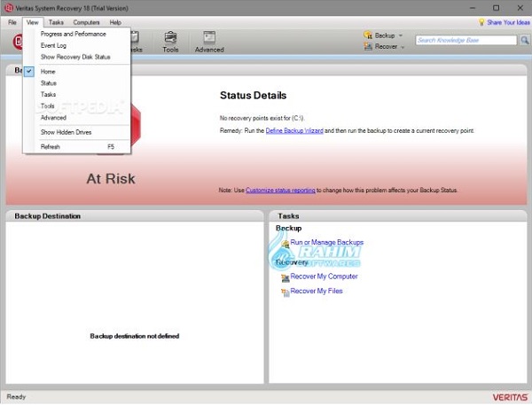Minimize the Veritas System Recovery window
Viewport: 532px width, 405px height.
pos(473,8)
